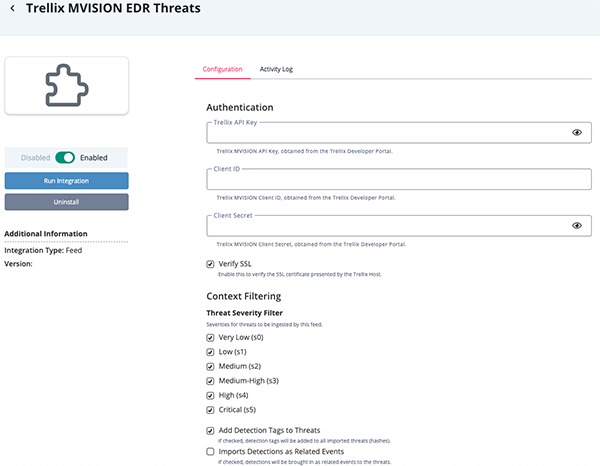The image size is (600, 466).
Task: Go back using the arrow beside the title
Action: tap(13, 8)
